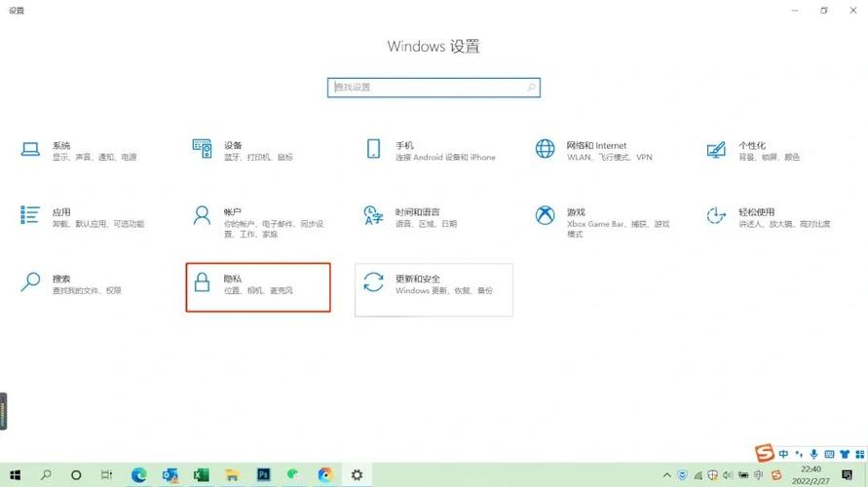Open the 帐户 (Accounts) settings category
The image size is (868, 487).
[260, 221]
